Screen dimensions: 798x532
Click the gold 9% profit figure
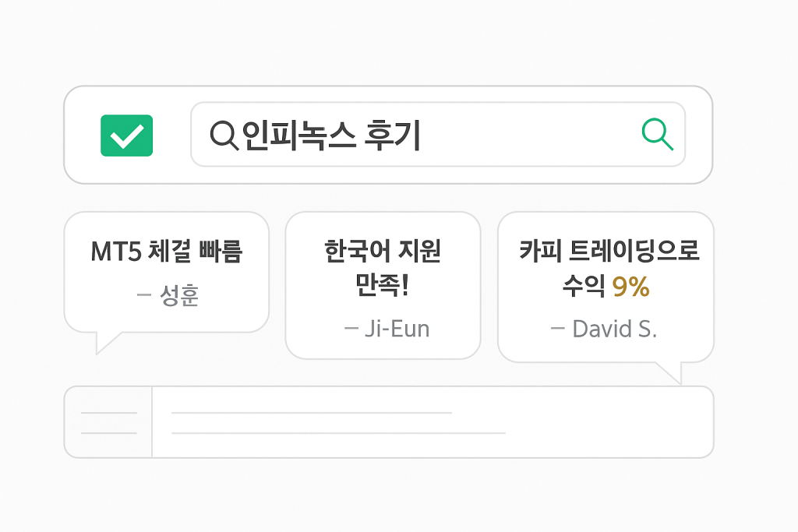630,287
